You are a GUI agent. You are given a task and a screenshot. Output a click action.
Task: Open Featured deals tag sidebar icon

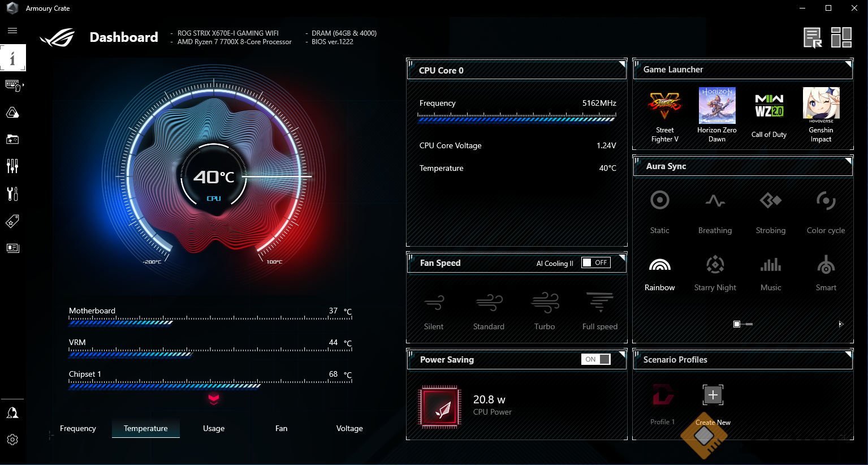tap(12, 221)
